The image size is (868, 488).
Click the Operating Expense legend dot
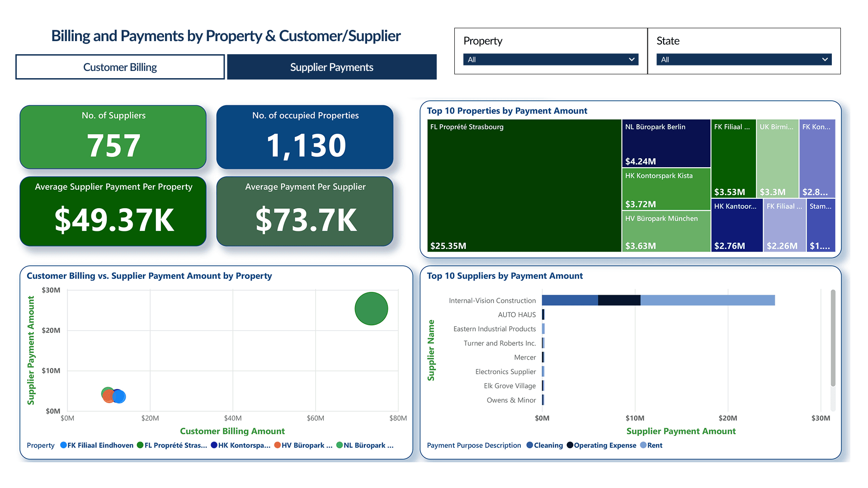[x=570, y=445]
